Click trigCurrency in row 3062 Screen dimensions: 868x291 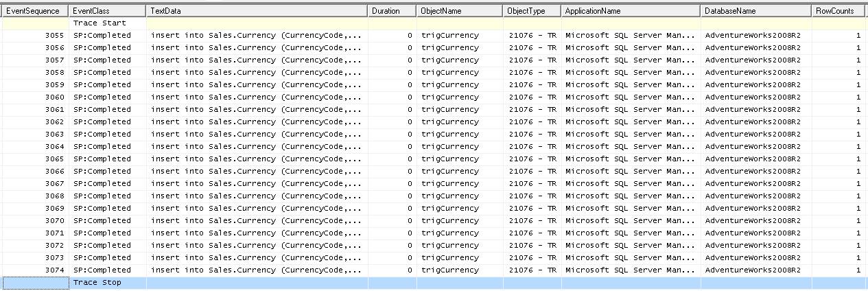click(x=450, y=122)
